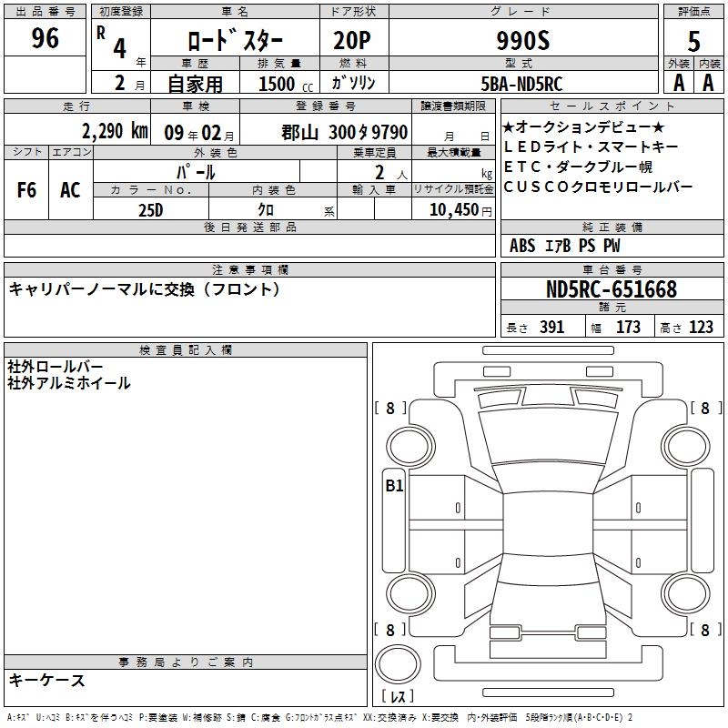Select air conditioner value AC
728x728 pixels.
[70, 190]
